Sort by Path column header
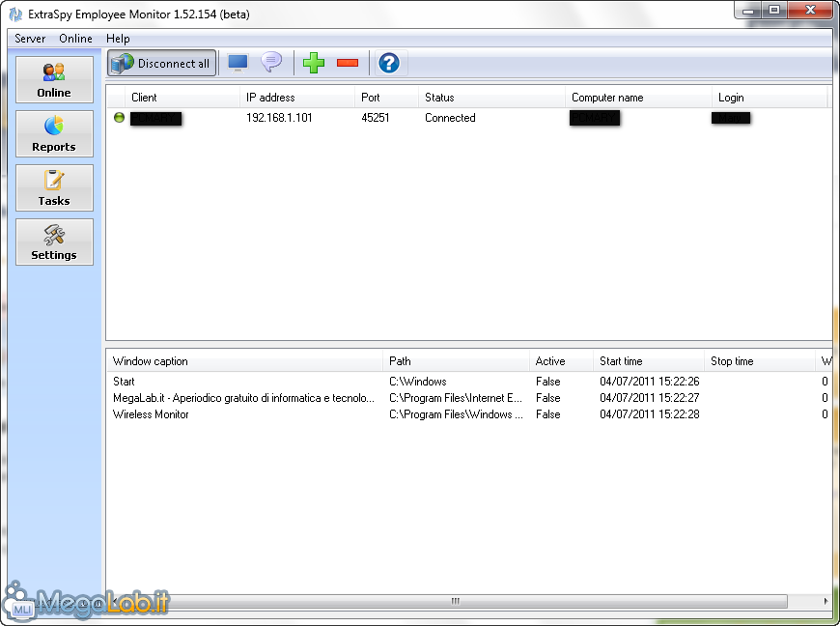Viewport: 840px width, 626px height. tap(456, 361)
